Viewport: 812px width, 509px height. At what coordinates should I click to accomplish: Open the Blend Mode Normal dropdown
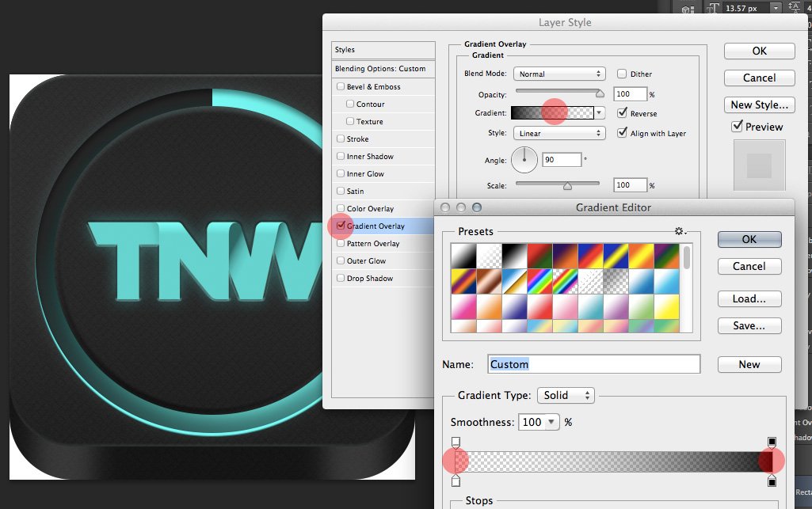(x=559, y=74)
